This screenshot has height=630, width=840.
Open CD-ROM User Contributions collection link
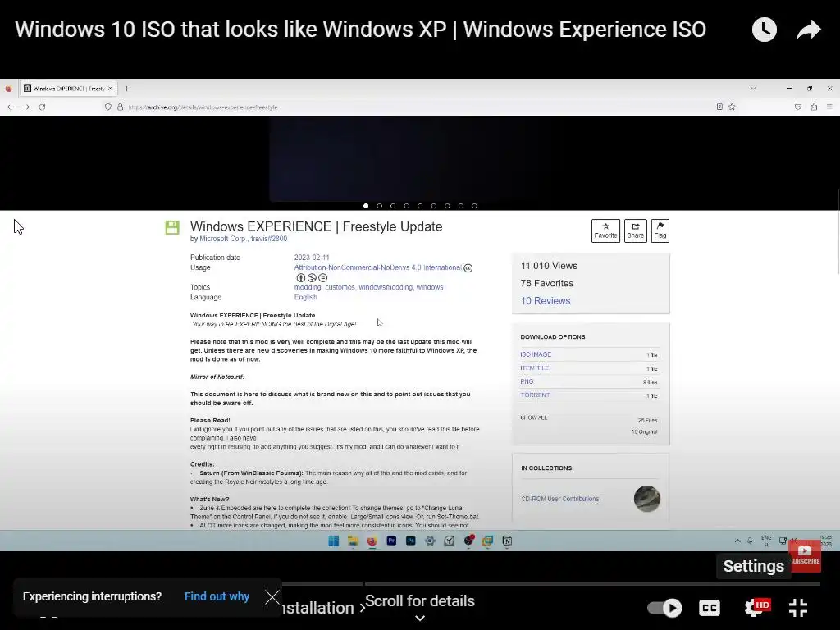pyautogui.click(x=559, y=499)
